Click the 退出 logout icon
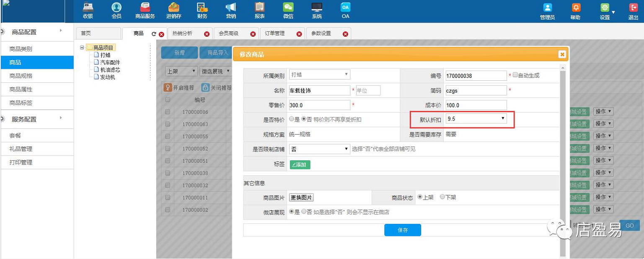 pyautogui.click(x=634, y=8)
